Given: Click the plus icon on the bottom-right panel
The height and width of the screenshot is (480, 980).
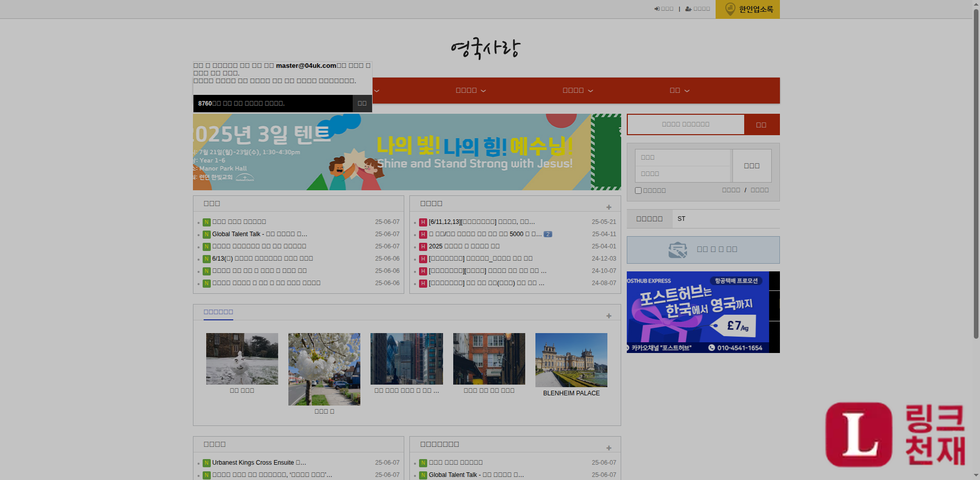Looking at the screenshot, I should tap(609, 448).
